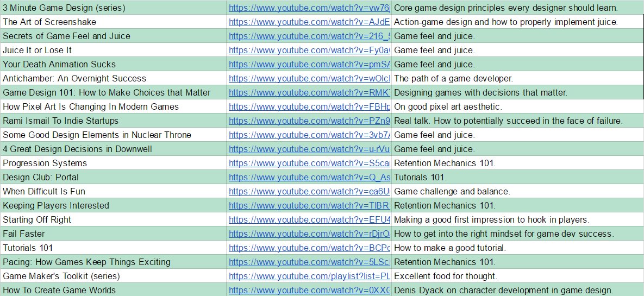Select cell 'Antichamber: An Overnight Success'
644x296 pixels.
tap(113, 78)
